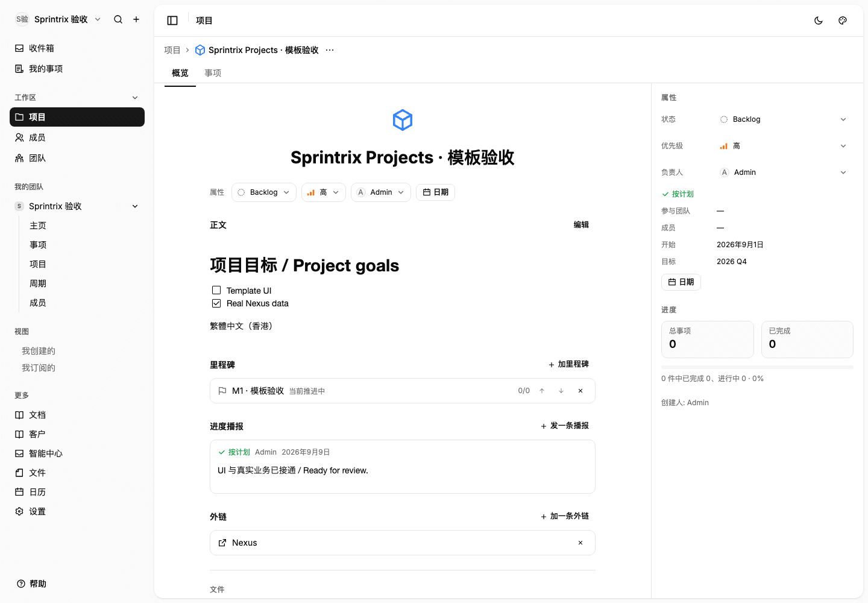Open the Sprintrix 验收 workspace switcher dropdown
The width and height of the screenshot is (868, 603).
[x=58, y=19]
